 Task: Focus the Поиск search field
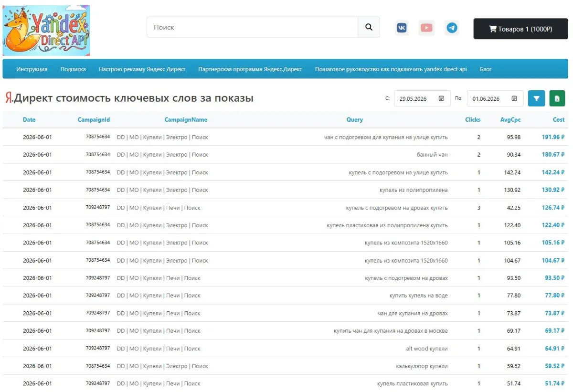pos(253,27)
